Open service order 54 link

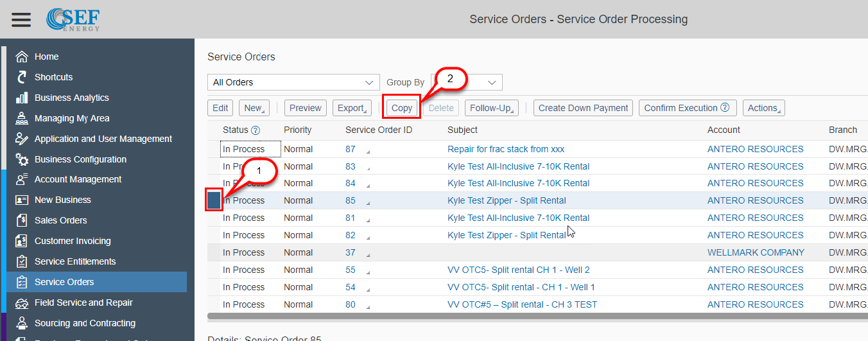tap(351, 287)
